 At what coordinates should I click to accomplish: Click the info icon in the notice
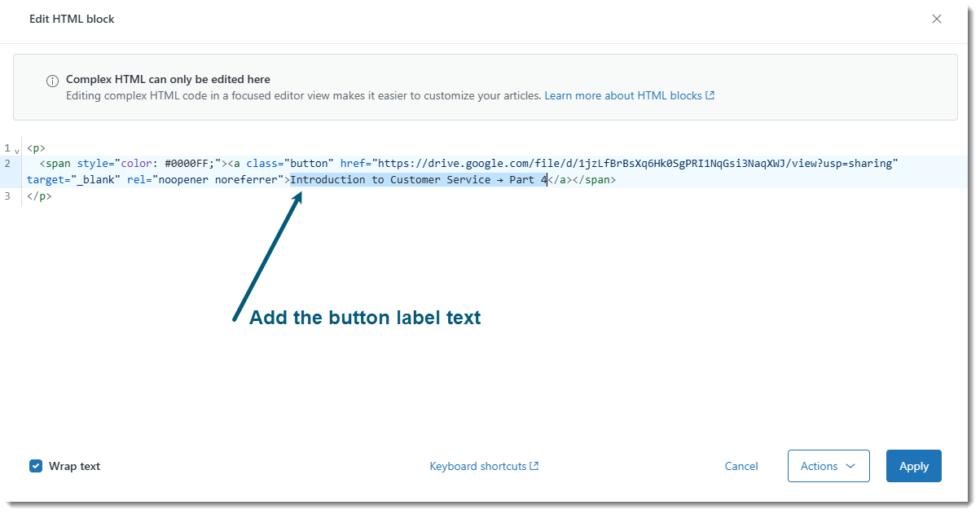coord(52,81)
